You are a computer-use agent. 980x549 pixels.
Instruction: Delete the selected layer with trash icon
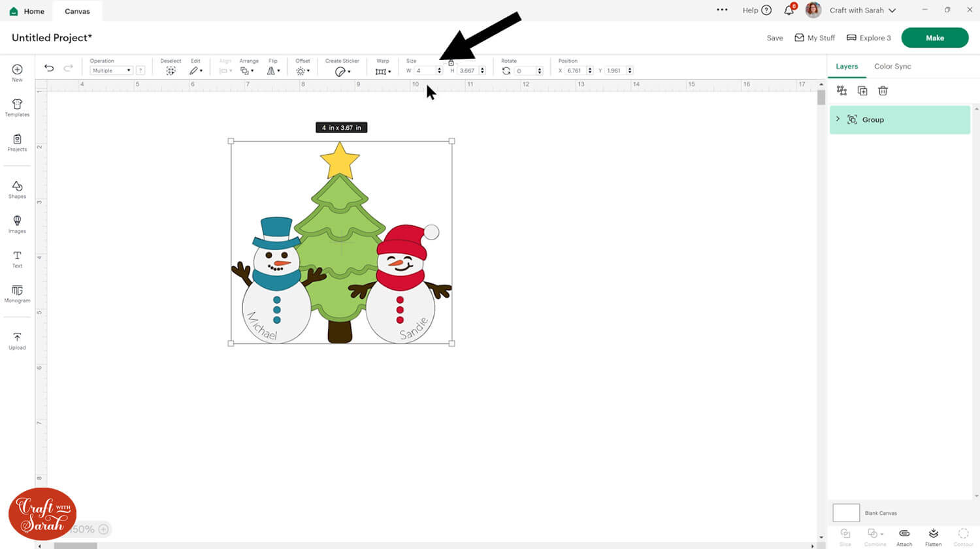[x=883, y=91]
